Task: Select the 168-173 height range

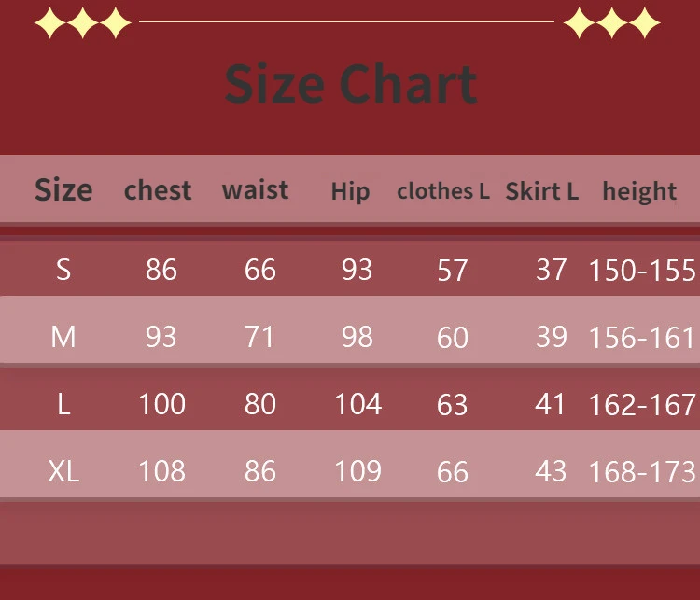Action: (x=642, y=472)
